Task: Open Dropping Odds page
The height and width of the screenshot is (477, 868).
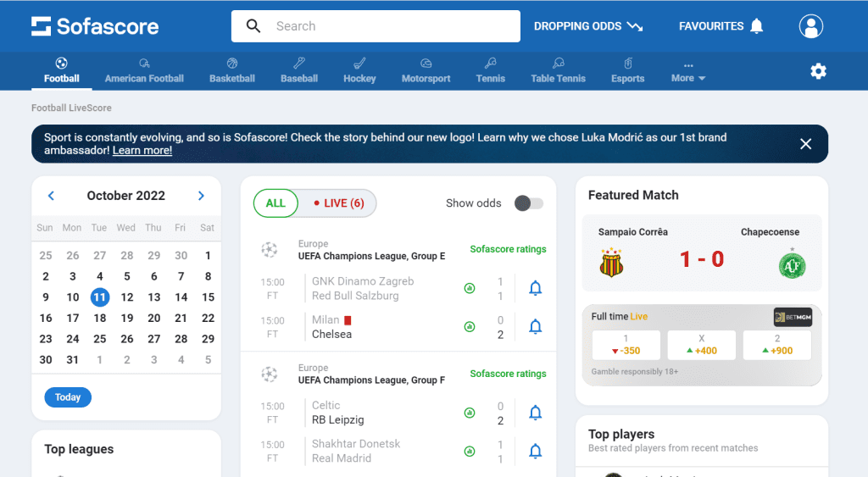Action: click(588, 26)
